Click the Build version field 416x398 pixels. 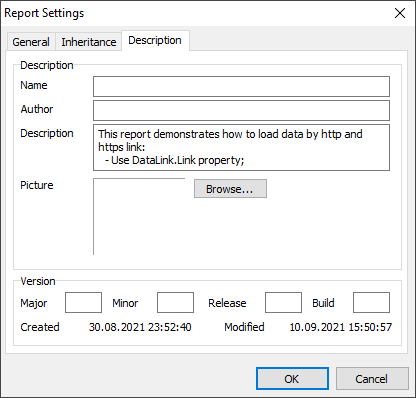tap(371, 303)
